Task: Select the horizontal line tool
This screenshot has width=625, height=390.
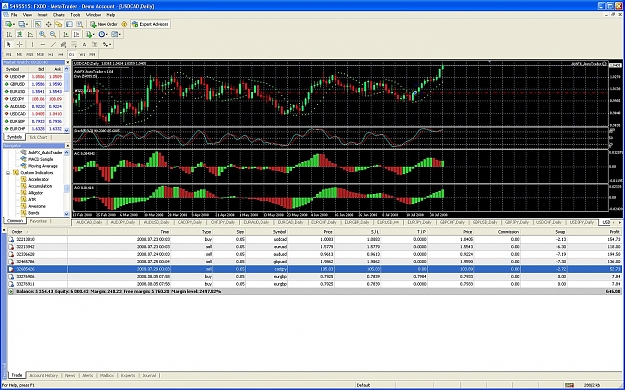Action: click(x=43, y=44)
